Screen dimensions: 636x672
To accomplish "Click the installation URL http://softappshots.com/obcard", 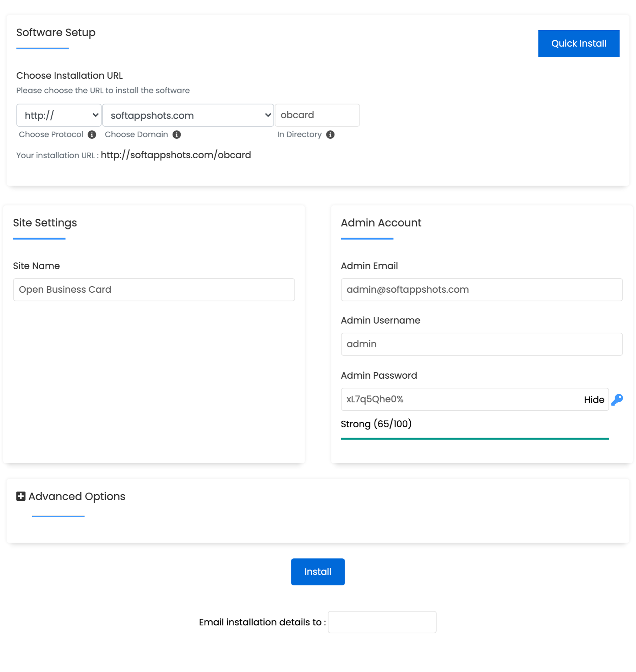I will pos(176,155).
